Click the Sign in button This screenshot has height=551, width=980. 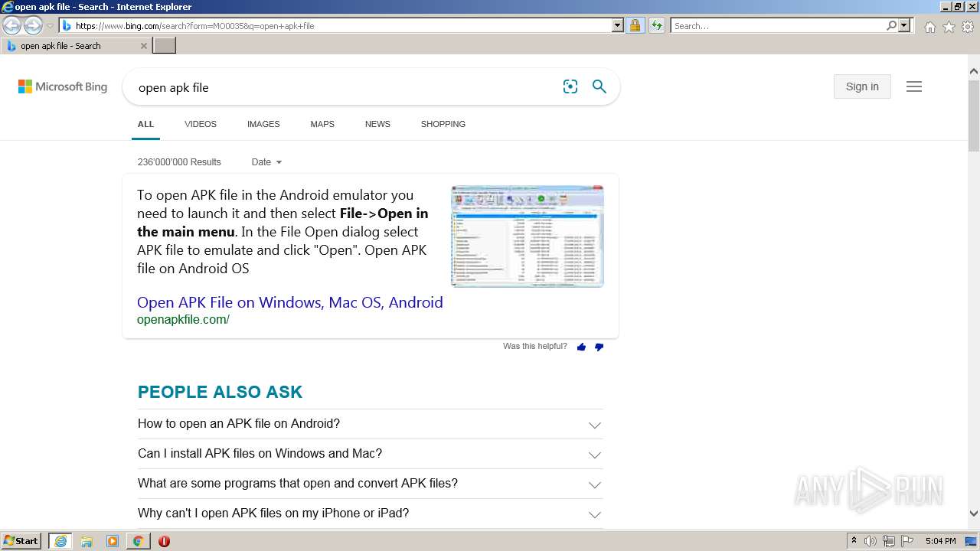(x=862, y=86)
